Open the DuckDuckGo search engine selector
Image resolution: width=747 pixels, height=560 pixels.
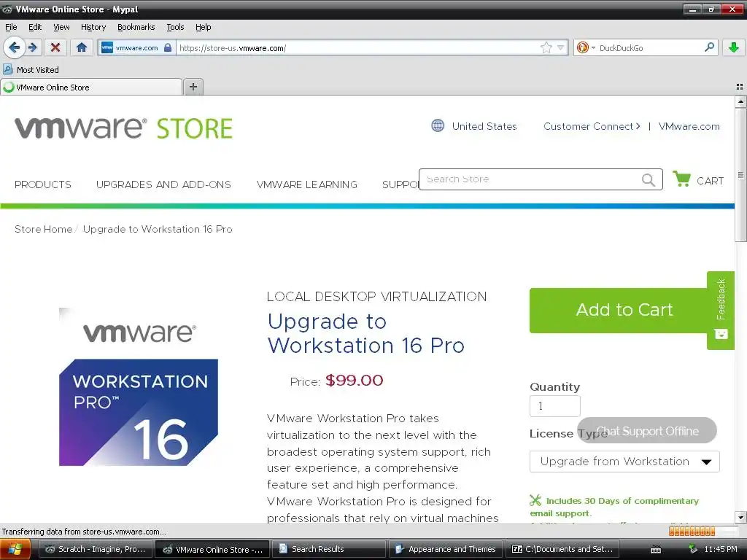(x=586, y=47)
